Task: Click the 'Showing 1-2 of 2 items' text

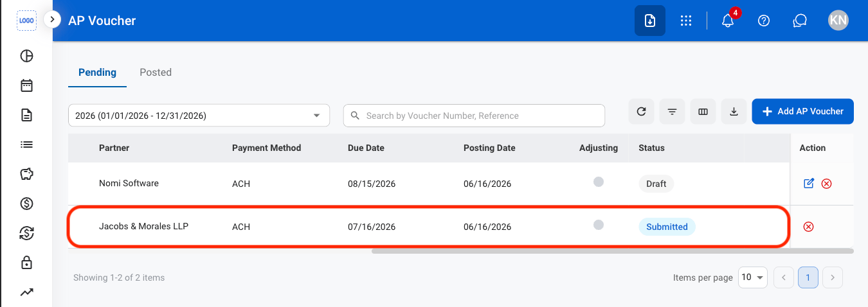Action: tap(119, 277)
